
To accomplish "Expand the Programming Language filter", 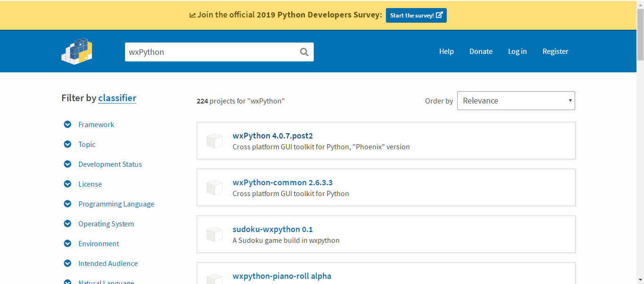I will 116,204.
